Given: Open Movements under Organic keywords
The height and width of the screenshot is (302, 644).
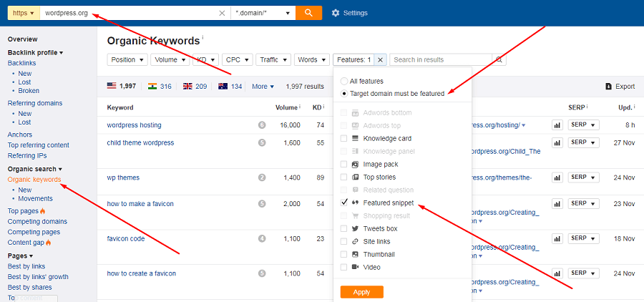Looking at the screenshot, I should click(35, 198).
